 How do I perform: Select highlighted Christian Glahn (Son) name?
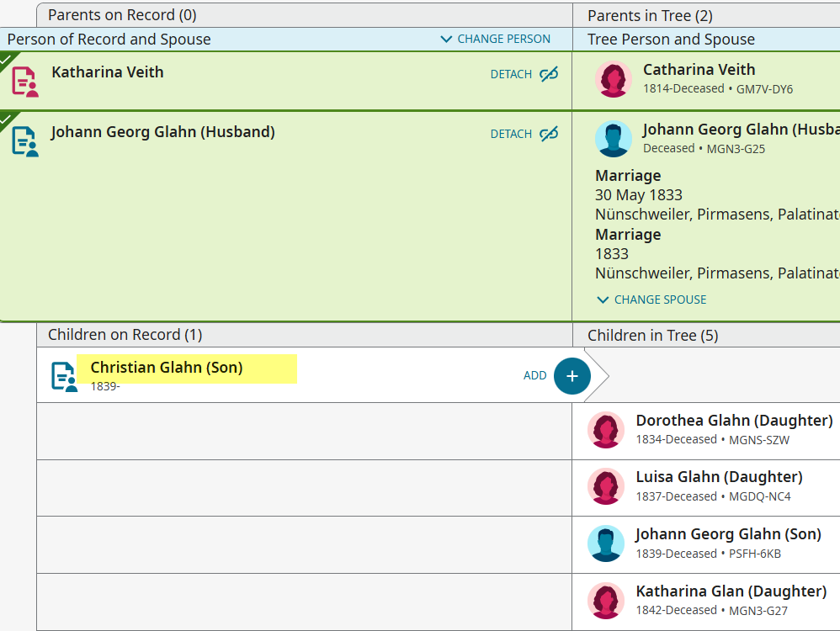167,368
